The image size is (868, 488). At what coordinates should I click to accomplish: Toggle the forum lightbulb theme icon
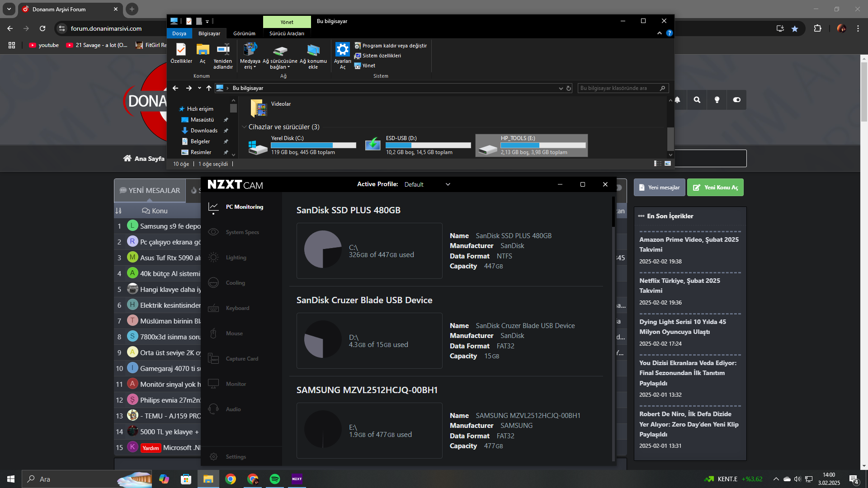coord(717,100)
